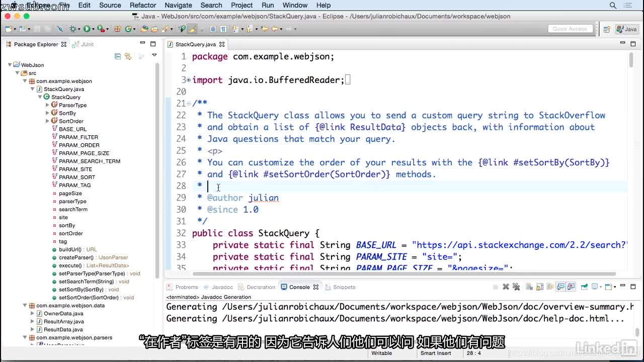The height and width of the screenshot is (362, 644).
Task: Toggle Show Console When Standard Error Changes
Action: (571, 287)
